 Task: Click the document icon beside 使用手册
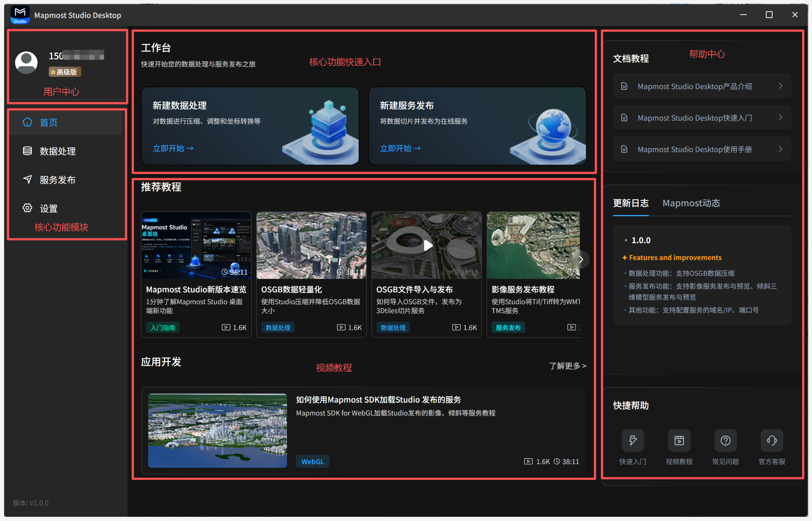[x=624, y=149]
